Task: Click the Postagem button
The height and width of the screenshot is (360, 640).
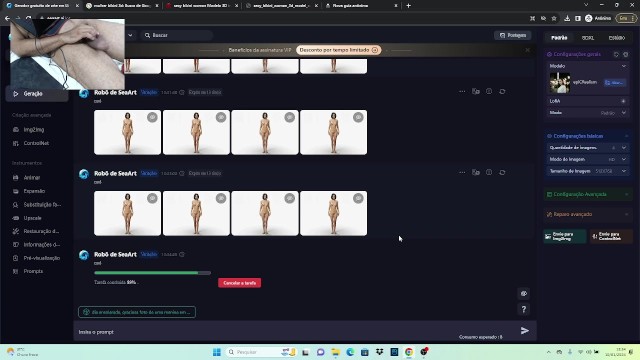Action: click(513, 36)
